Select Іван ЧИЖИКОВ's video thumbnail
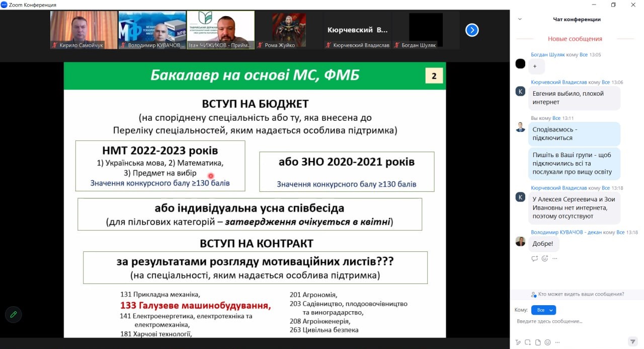 click(221, 30)
